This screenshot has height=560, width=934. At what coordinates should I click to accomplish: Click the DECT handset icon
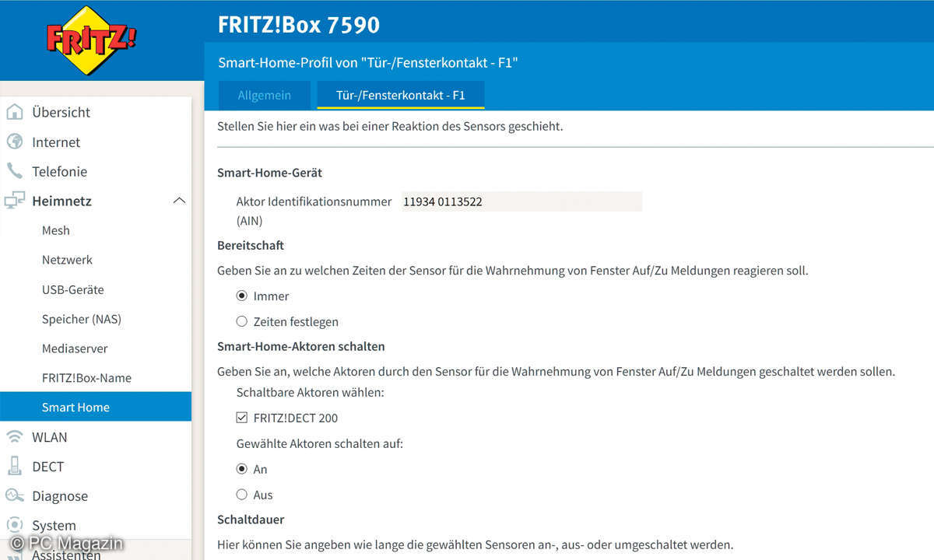click(14, 466)
